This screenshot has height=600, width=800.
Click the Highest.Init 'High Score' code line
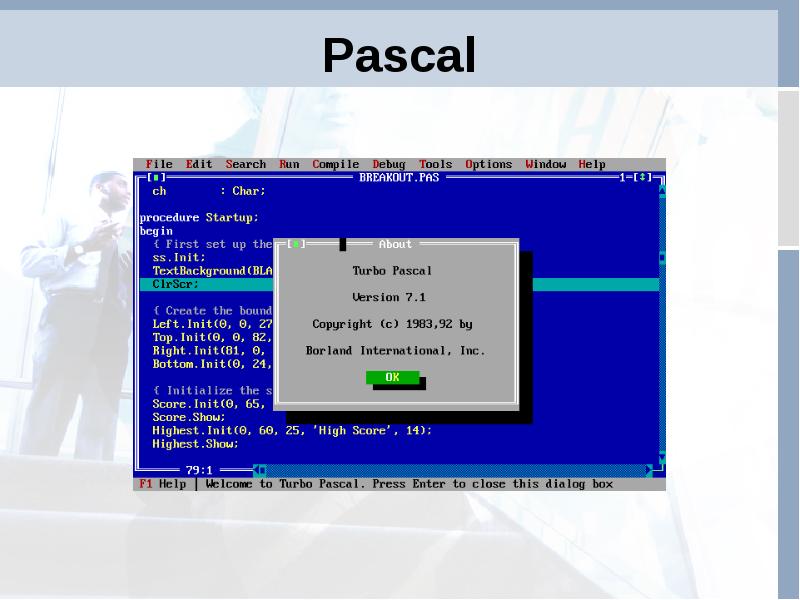point(292,430)
